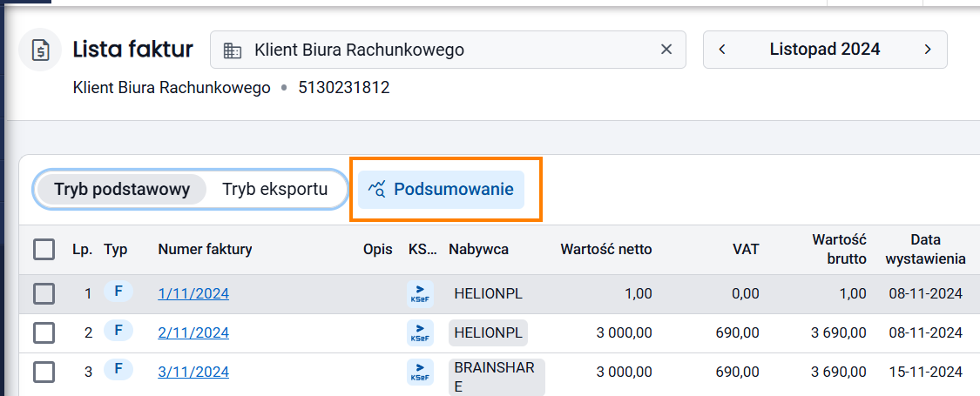
Task: Switch to Tryb eksportu
Action: 275,189
